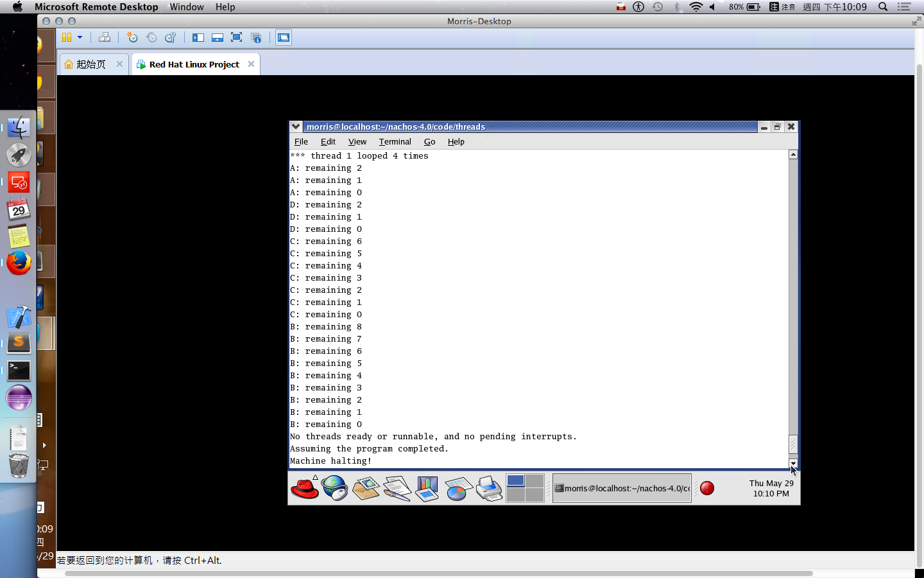924x578 pixels.
Task: Toggle the thumbnail bar view icon
Action: [218, 37]
